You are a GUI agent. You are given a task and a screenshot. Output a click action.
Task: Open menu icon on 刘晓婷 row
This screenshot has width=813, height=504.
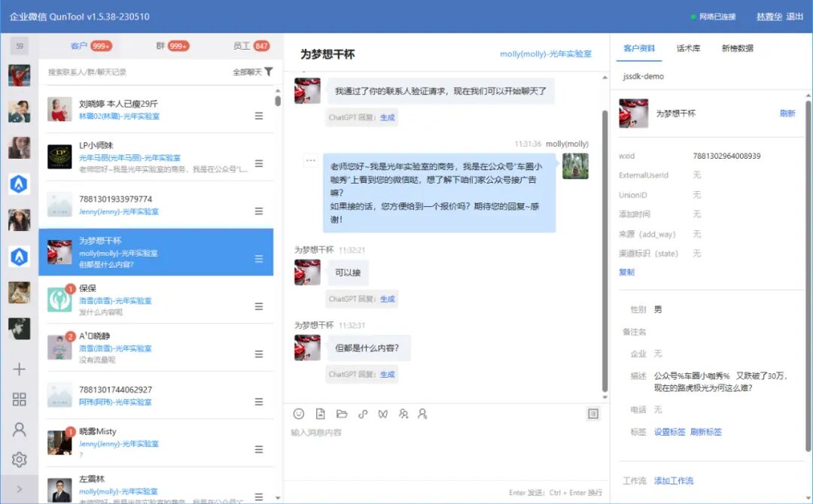[259, 116]
